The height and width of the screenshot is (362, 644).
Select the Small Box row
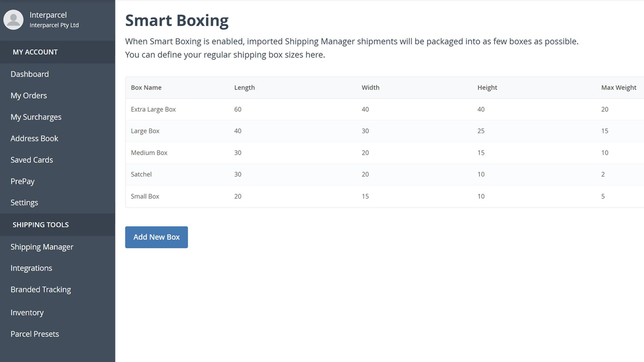click(x=145, y=196)
